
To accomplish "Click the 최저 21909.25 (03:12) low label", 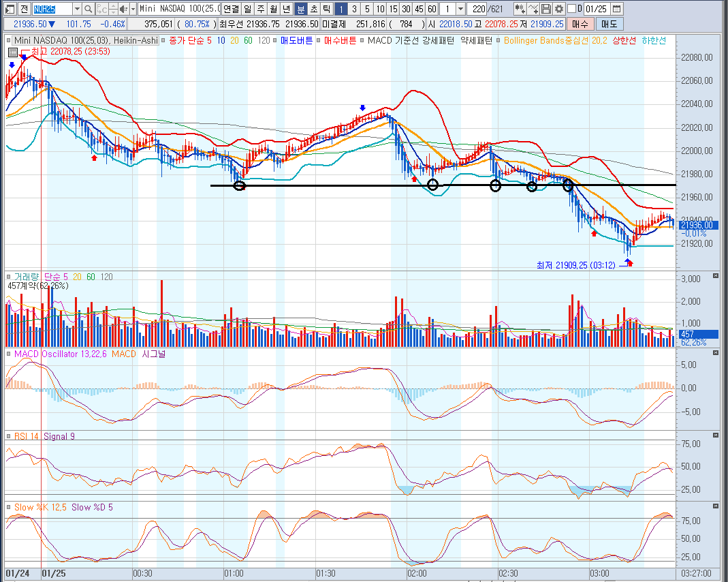I will coord(575,265).
